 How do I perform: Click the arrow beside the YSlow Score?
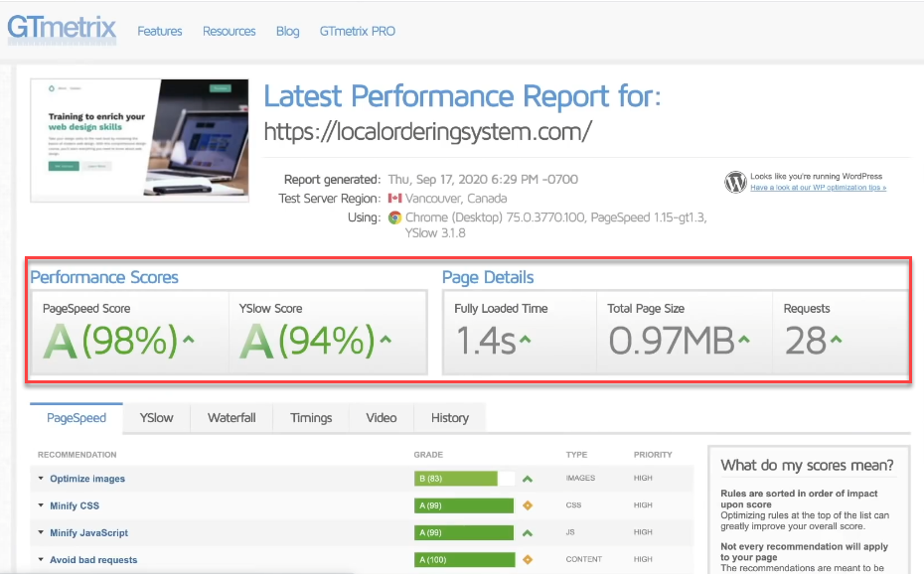coord(385,339)
